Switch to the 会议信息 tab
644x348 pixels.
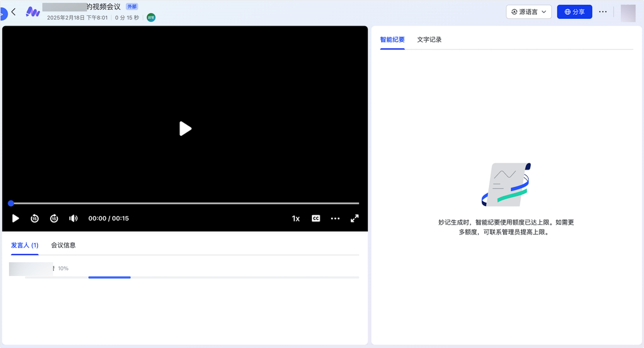point(63,245)
